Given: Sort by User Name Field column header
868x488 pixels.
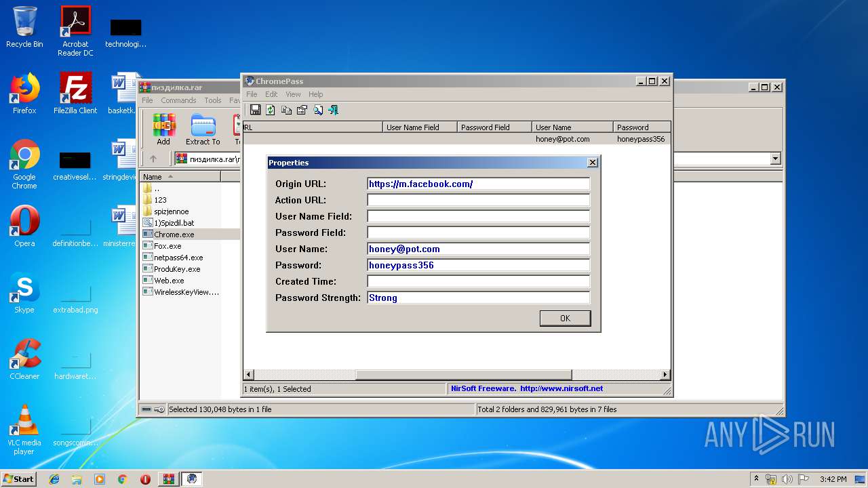Looking at the screenshot, I should pyautogui.click(x=420, y=127).
